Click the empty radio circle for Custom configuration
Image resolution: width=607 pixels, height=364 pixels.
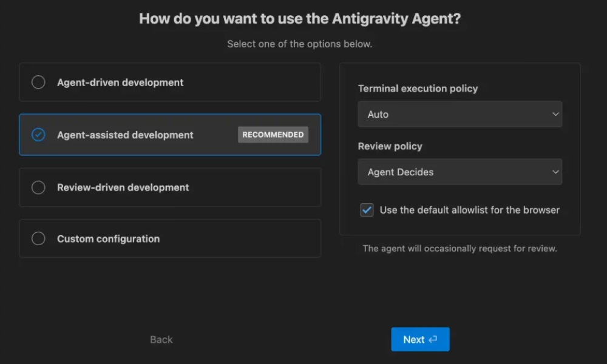click(38, 238)
